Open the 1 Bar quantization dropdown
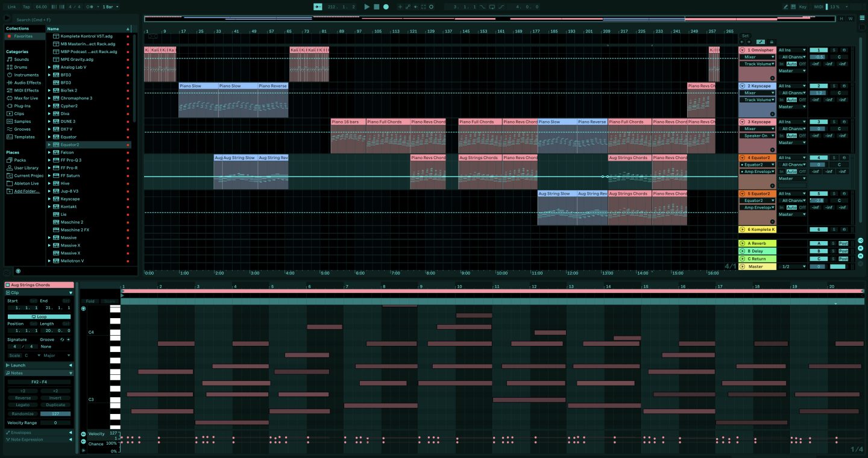868x458 pixels. pos(110,7)
